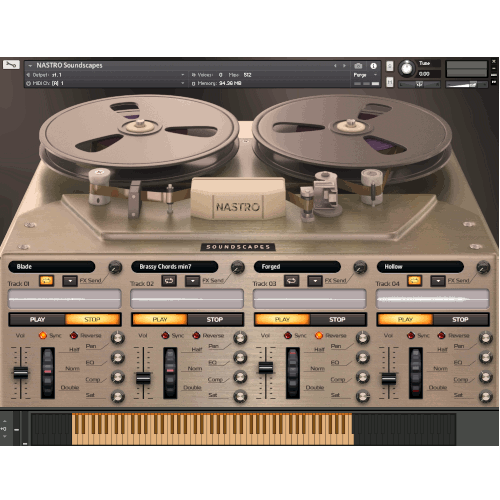Viewport: 500px width, 500px height.
Task: Click the Hollow sound name field
Action: 420,267
